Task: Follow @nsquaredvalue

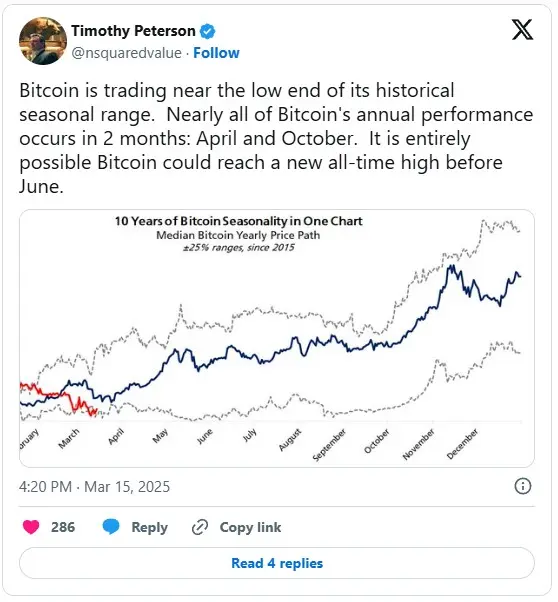Action: coord(216,53)
